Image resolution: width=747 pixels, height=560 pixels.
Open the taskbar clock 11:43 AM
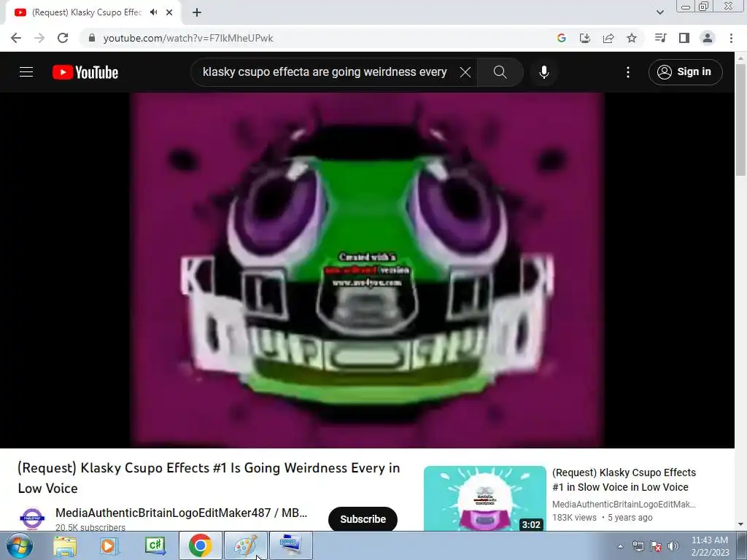pyautogui.click(x=710, y=546)
